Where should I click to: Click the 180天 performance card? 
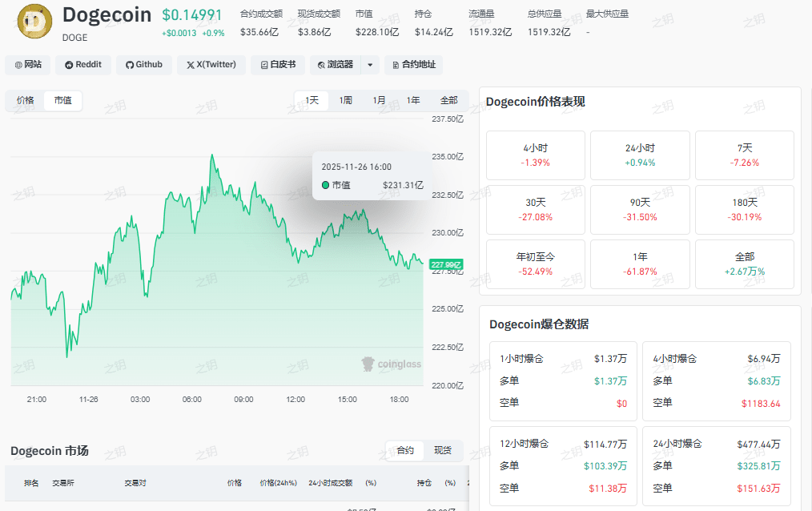tap(745, 210)
